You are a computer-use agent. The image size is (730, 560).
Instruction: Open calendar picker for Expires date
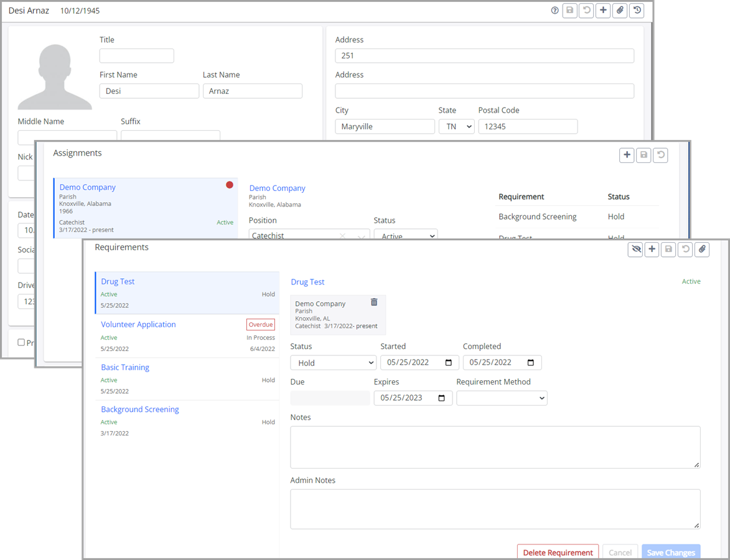[x=442, y=398]
